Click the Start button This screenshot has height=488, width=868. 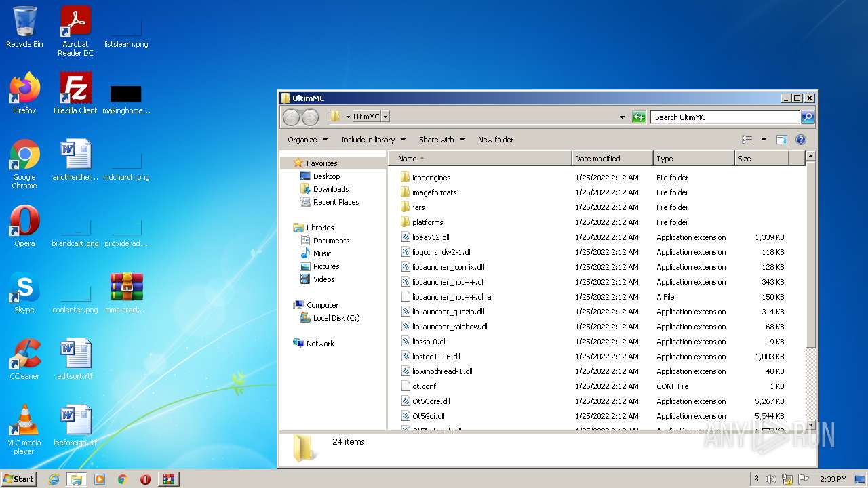[18, 479]
